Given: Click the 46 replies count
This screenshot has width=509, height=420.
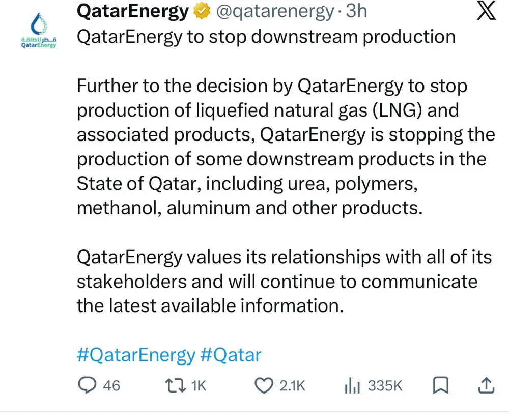Looking at the screenshot, I should (111, 386).
